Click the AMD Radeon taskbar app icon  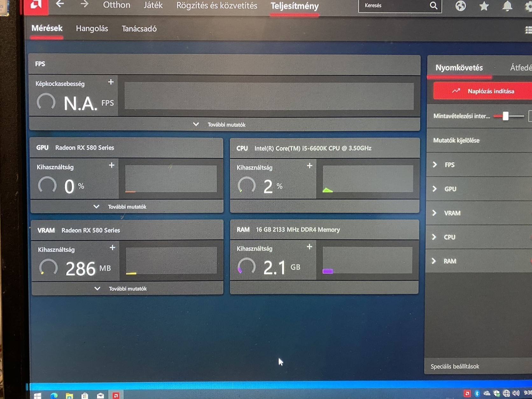(x=116, y=395)
